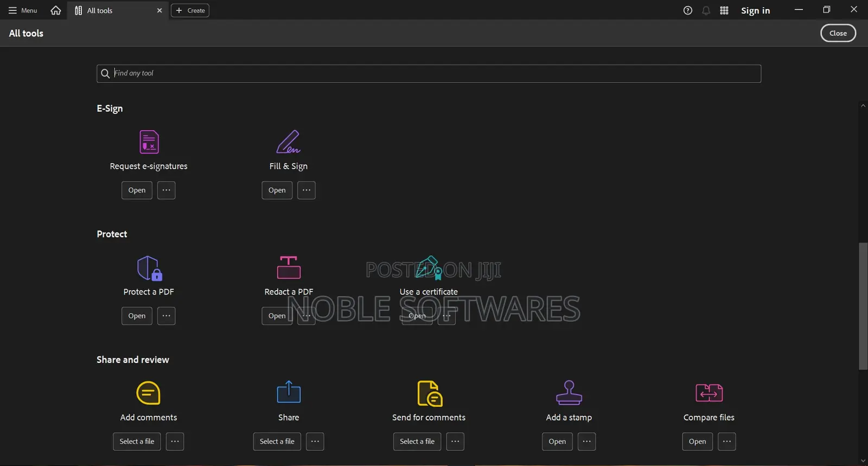Image resolution: width=868 pixels, height=466 pixels.
Task: Click the search magnifier icon
Action: pos(105,73)
